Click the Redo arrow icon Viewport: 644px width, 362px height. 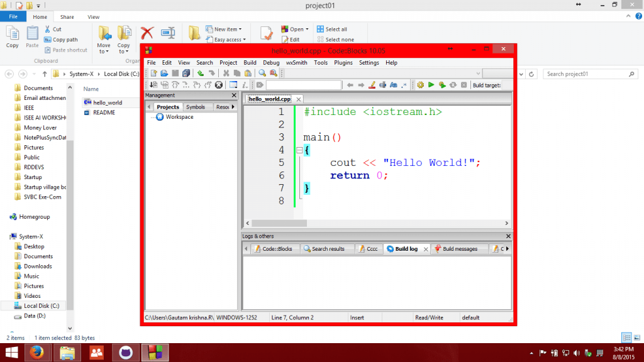click(211, 74)
